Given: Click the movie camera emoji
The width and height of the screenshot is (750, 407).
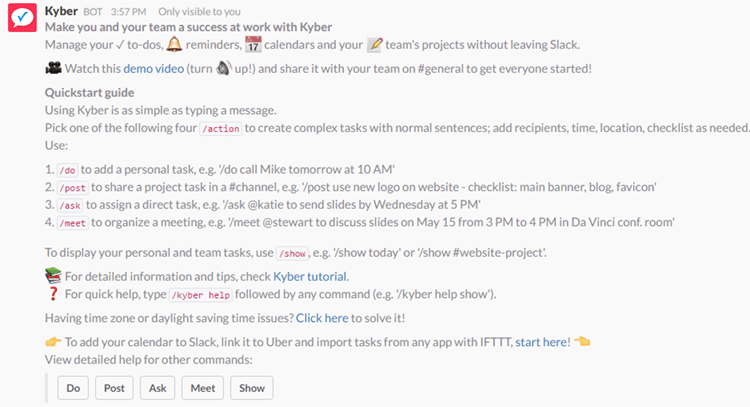Looking at the screenshot, I should click(53, 68).
